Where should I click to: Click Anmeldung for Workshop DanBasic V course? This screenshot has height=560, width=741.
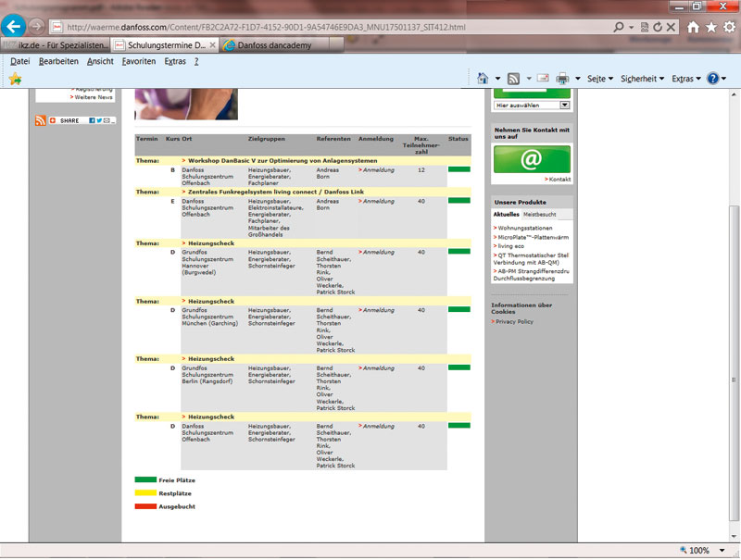pos(376,170)
